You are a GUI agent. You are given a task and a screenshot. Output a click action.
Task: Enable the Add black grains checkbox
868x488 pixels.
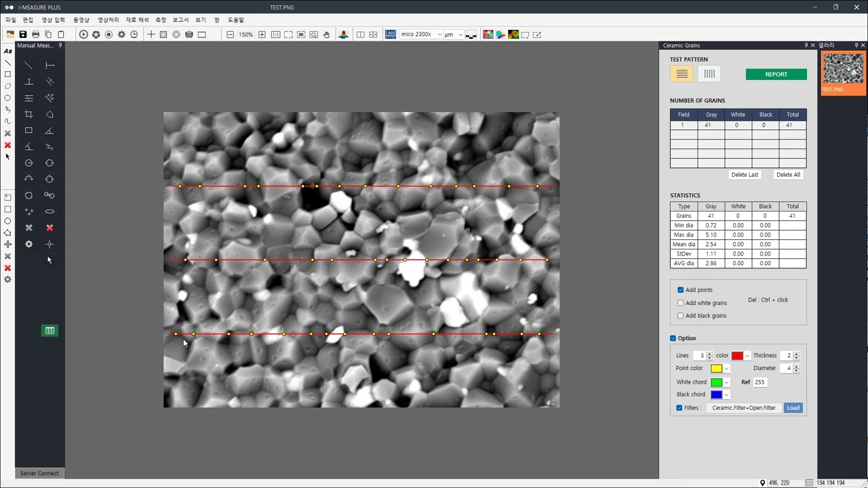681,316
